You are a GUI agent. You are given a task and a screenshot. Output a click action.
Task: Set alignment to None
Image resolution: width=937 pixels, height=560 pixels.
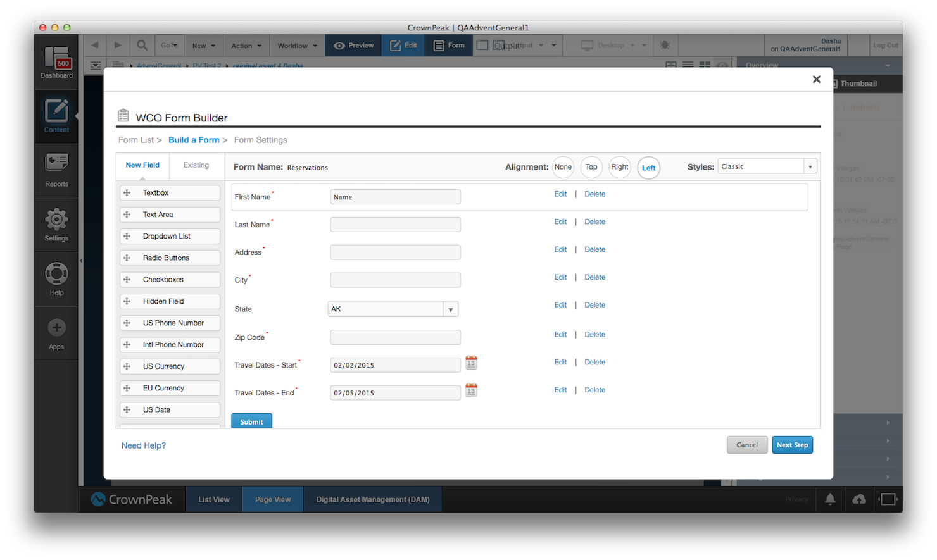(x=563, y=167)
